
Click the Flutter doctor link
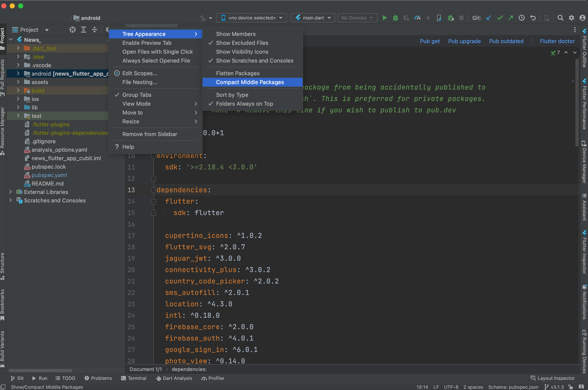(x=557, y=41)
